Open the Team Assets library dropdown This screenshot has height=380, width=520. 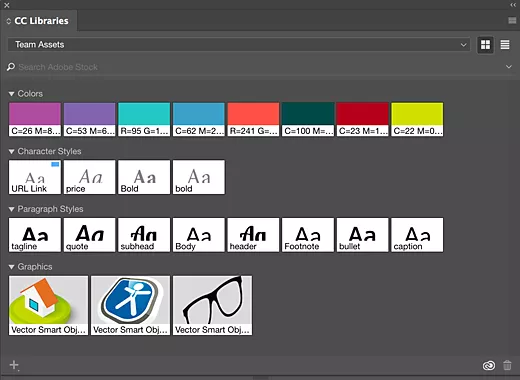click(239, 45)
